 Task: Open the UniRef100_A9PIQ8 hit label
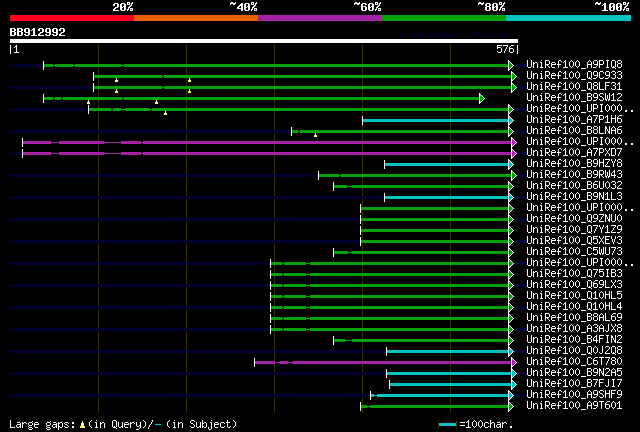pyautogui.click(x=574, y=64)
